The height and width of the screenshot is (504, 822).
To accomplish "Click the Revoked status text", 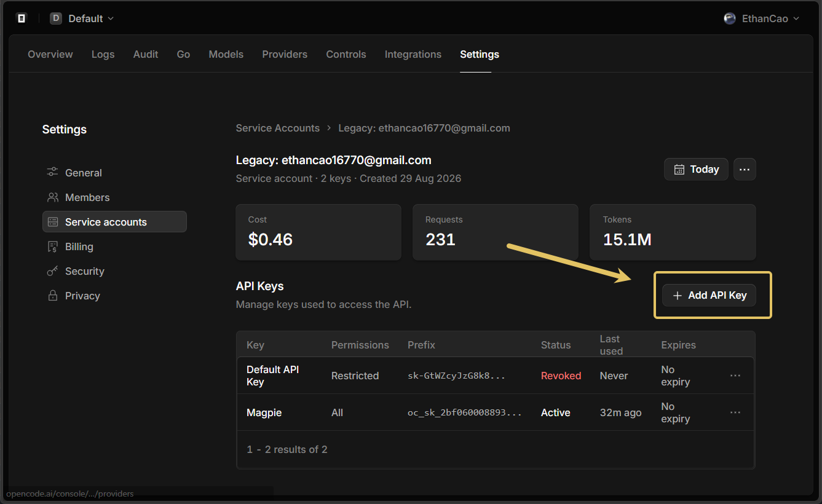I will [561, 376].
